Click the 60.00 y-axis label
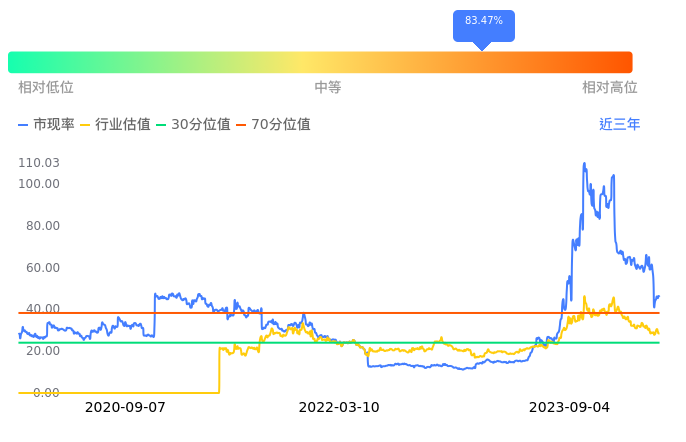The width and height of the screenshot is (686, 442). [42, 268]
